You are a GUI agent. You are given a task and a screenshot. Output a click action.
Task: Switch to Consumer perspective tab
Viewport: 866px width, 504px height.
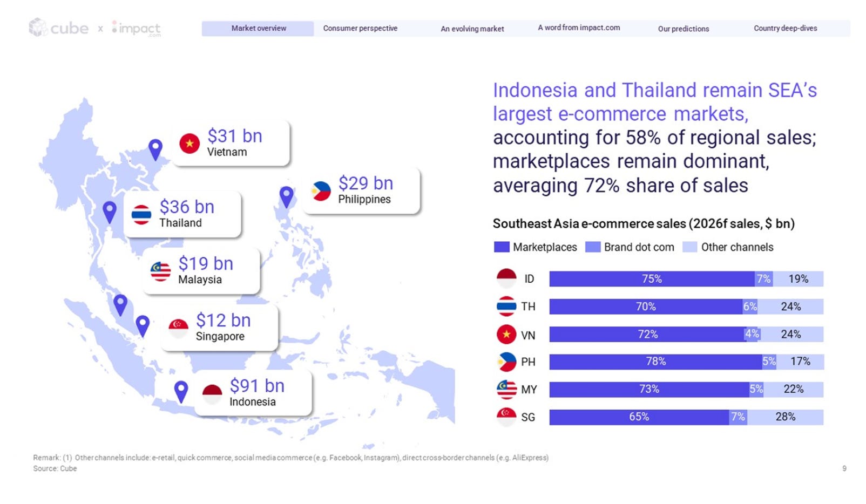pyautogui.click(x=360, y=28)
